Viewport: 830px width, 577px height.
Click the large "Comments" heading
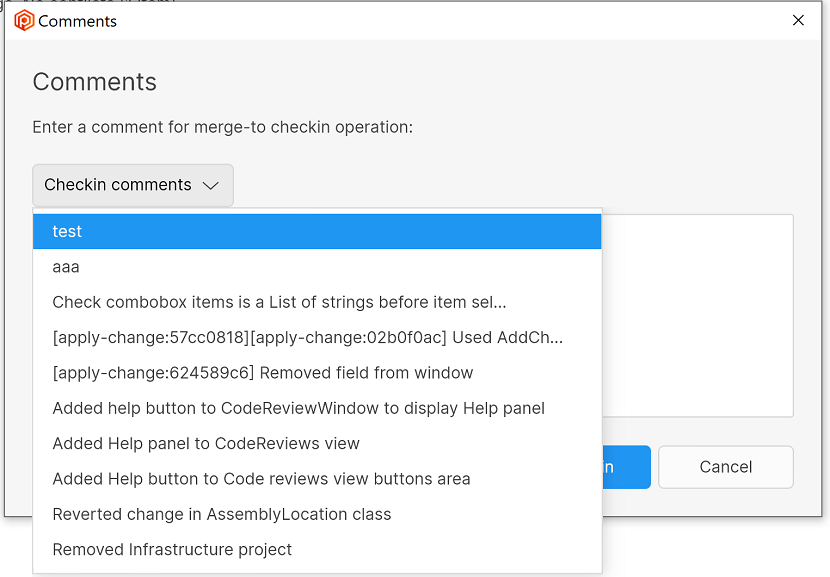[x=95, y=82]
